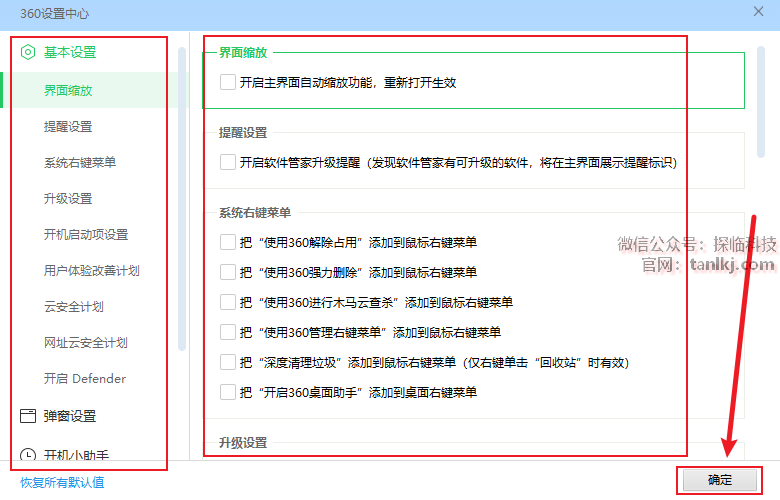Click the 基本设置 hexagon gear icon
The height and width of the screenshot is (500, 780).
[x=28, y=52]
